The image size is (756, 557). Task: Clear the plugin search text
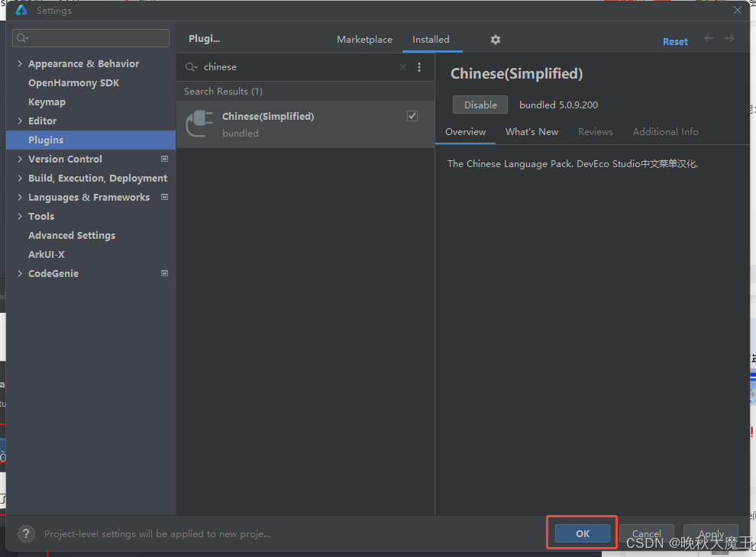click(403, 67)
